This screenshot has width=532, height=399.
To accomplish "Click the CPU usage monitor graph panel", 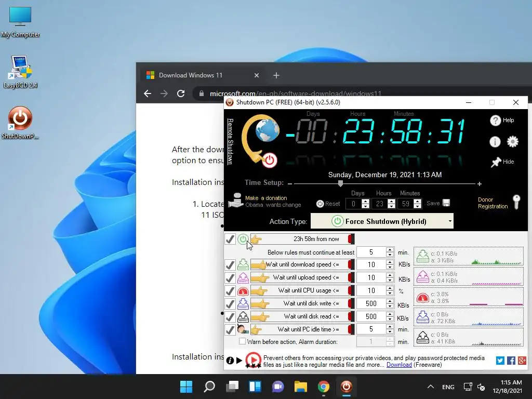I will pyautogui.click(x=469, y=297).
